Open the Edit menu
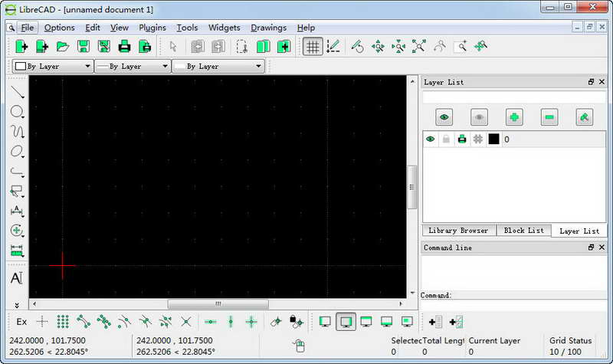The image size is (613, 364). click(x=93, y=28)
